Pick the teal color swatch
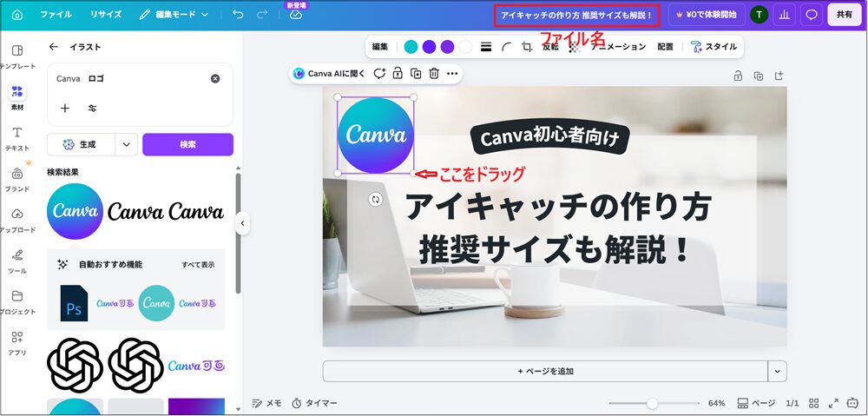This screenshot has width=868, height=416. [x=411, y=47]
